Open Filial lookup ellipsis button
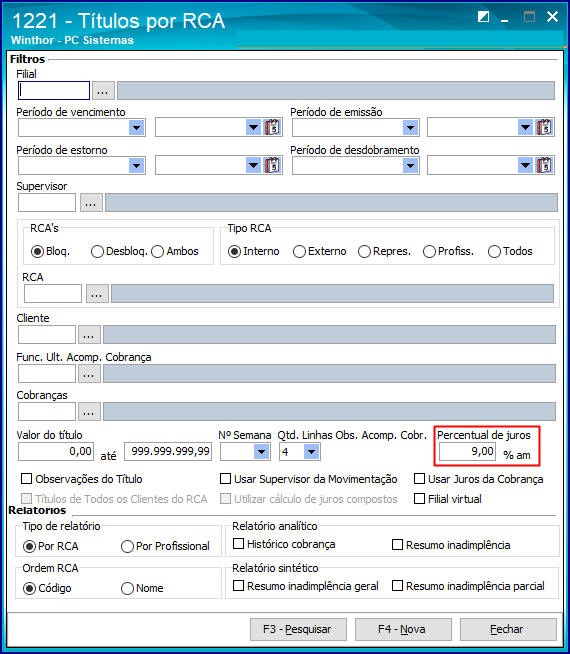The width and height of the screenshot is (570, 654). pos(103,91)
